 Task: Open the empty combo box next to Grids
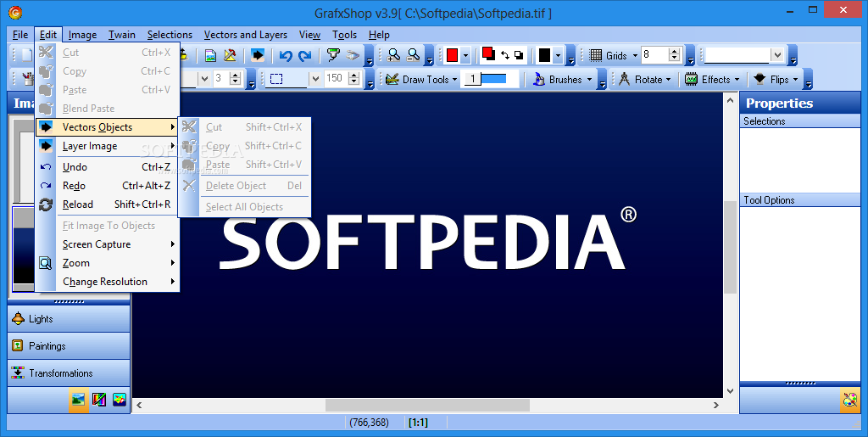tap(777, 55)
